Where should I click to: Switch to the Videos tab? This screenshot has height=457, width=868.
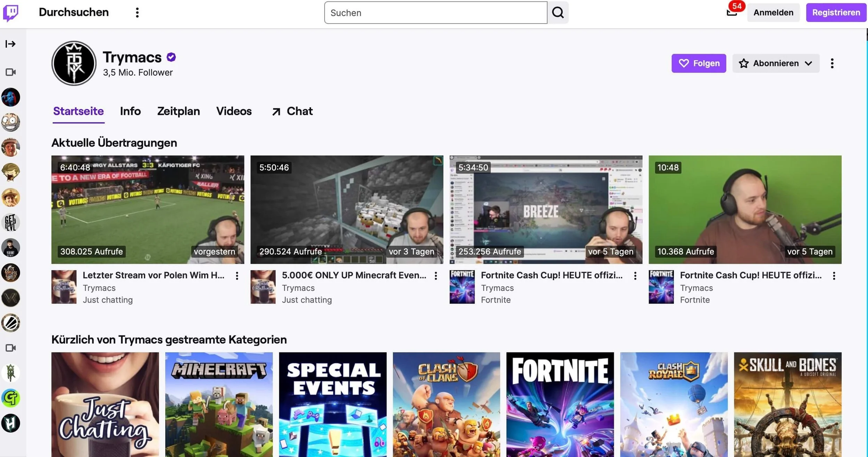pos(234,111)
